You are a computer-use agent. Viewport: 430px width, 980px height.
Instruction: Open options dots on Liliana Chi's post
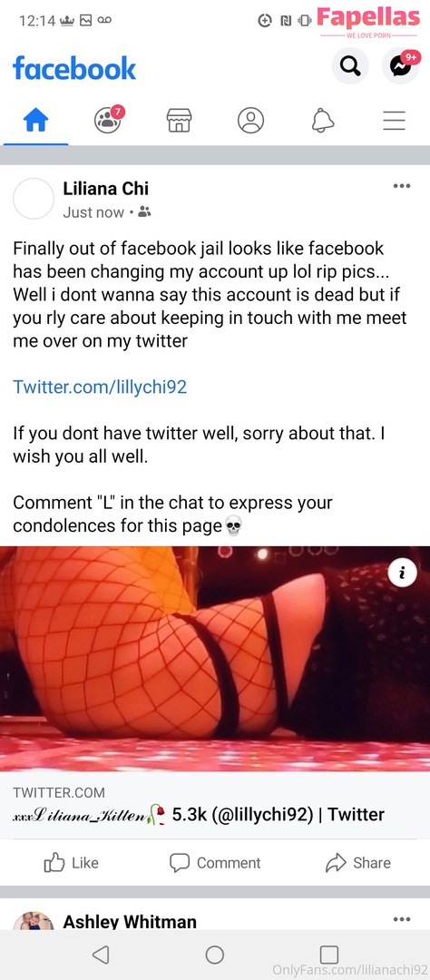click(402, 186)
